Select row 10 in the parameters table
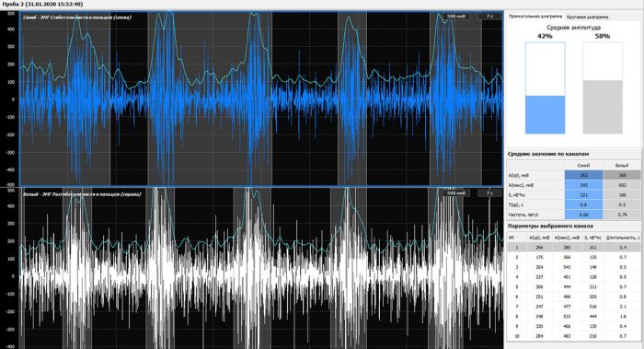The width and height of the screenshot is (644, 349). click(574, 336)
